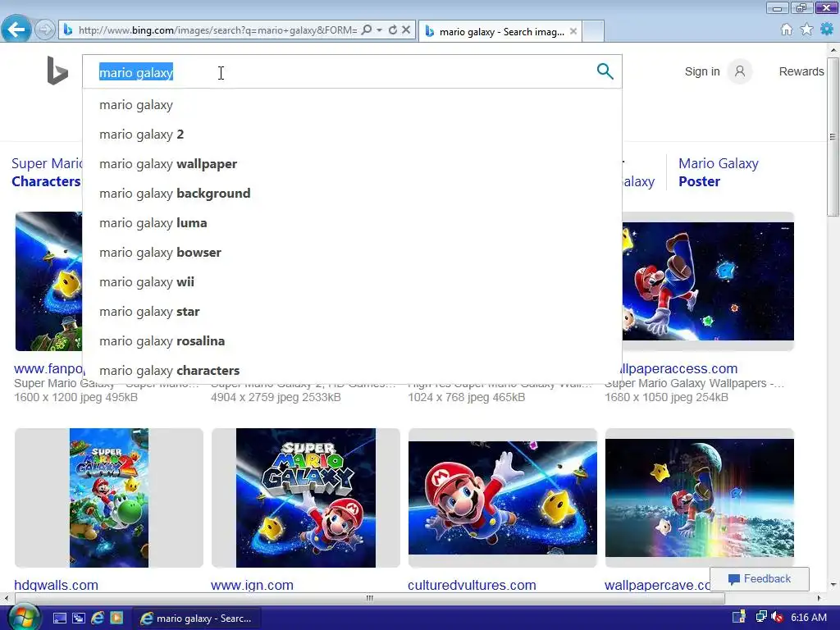The height and width of the screenshot is (630, 840).
Task: Select the 'mario galaxy - Searc...' taskbar button
Action: (x=196, y=619)
